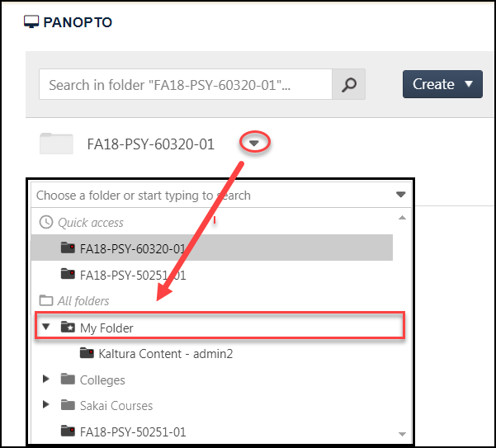496x448 pixels.
Task: Select FA18-PSY-50251-01 at bottom of list
Action: 132,431
